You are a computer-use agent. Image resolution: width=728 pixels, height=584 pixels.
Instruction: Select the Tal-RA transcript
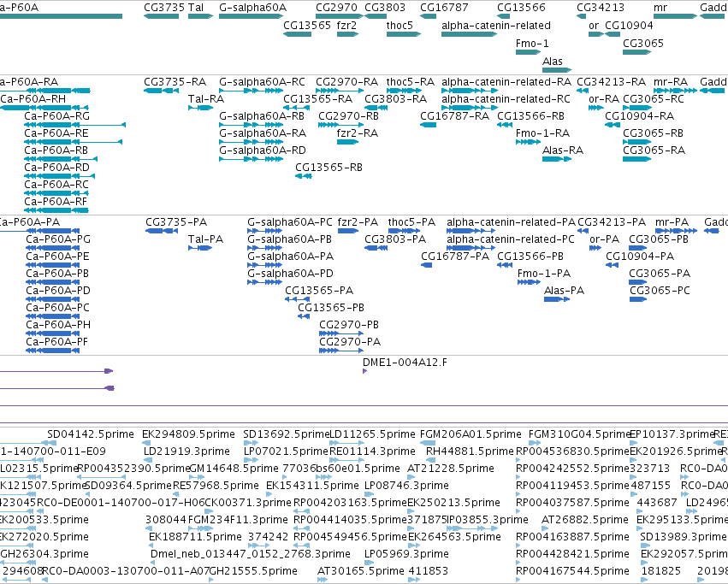tap(200, 108)
